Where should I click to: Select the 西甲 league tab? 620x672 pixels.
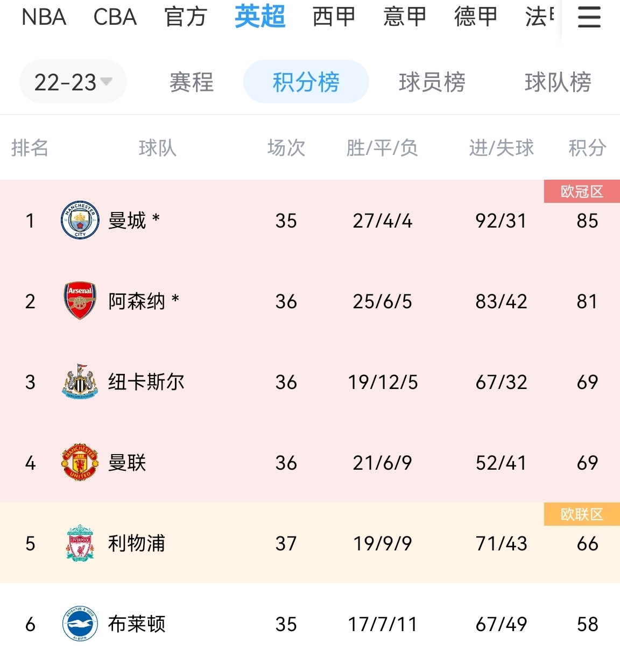tap(334, 17)
